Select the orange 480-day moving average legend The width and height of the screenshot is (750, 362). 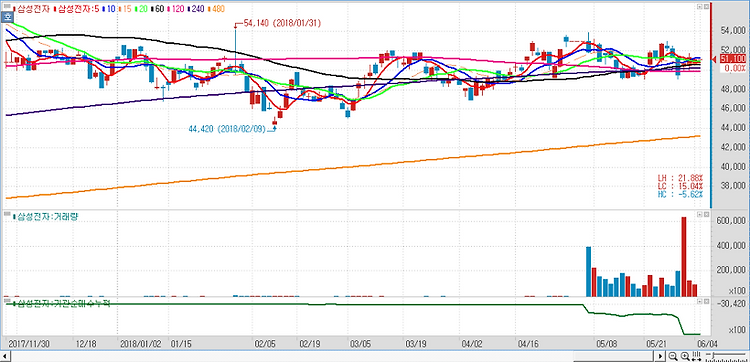click(x=217, y=9)
